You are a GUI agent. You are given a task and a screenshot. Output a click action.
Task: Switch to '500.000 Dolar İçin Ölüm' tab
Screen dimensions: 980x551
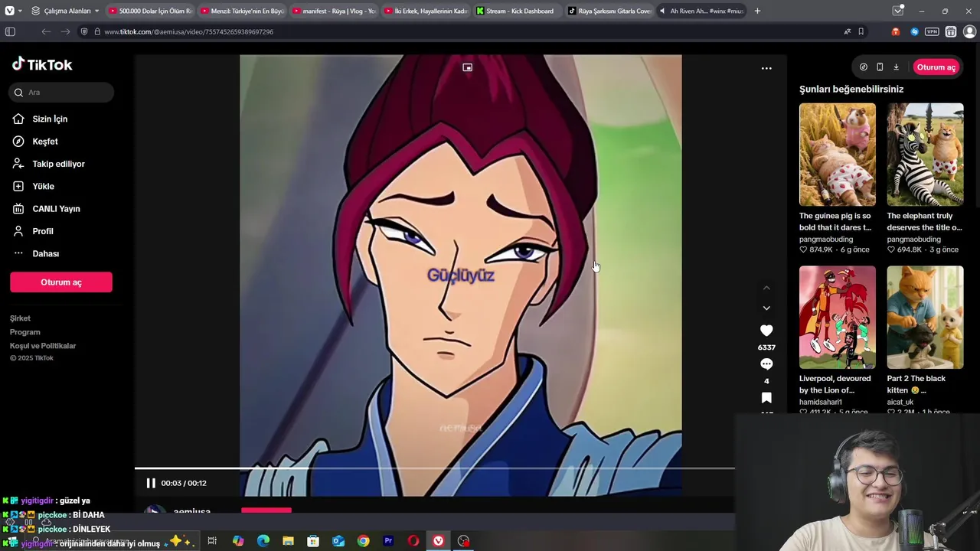point(149,11)
